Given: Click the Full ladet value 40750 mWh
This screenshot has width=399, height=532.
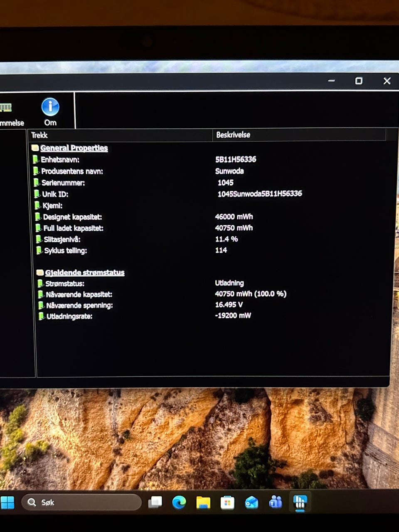Looking at the screenshot, I should [234, 228].
